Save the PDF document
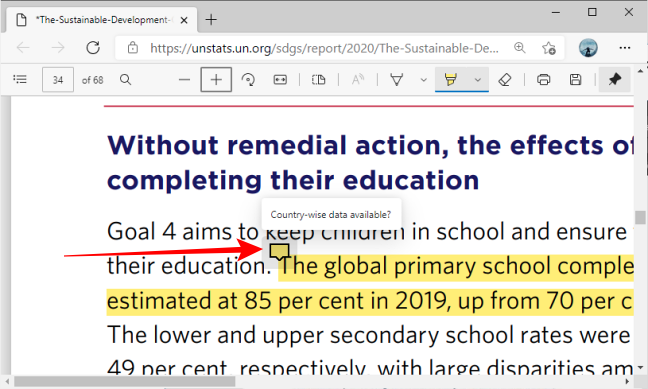The width and height of the screenshot is (648, 389). pyautogui.click(x=576, y=79)
